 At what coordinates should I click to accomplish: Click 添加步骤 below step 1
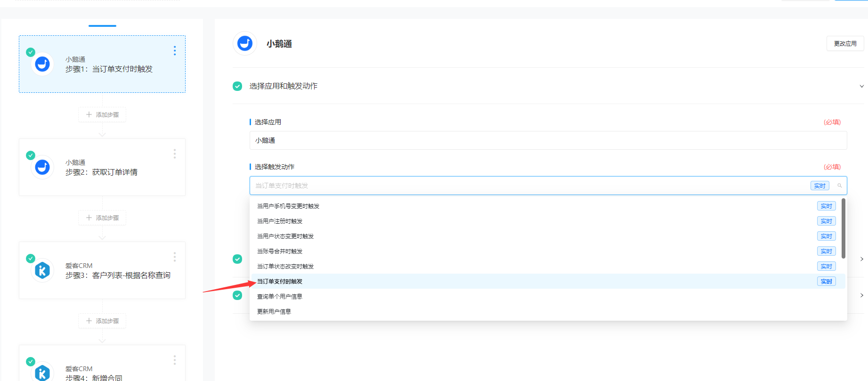[x=102, y=115]
